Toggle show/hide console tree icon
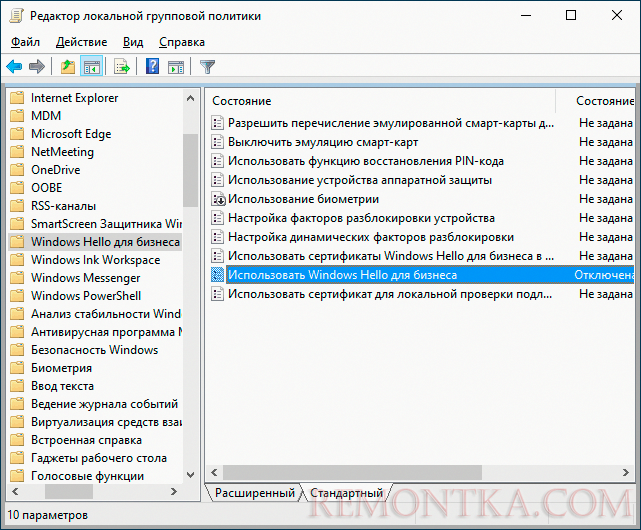641x530 pixels. (92, 66)
